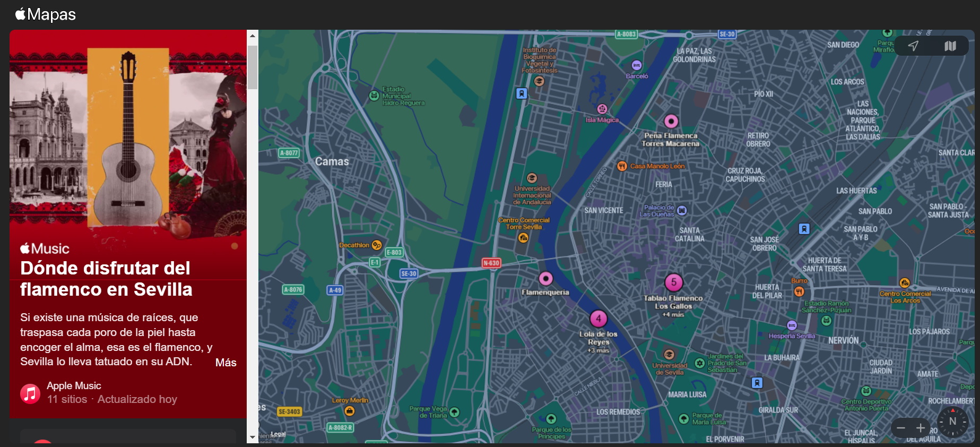The width and height of the screenshot is (980, 447).
Task: Click the Parque de María Luisa marker
Action: click(x=684, y=419)
